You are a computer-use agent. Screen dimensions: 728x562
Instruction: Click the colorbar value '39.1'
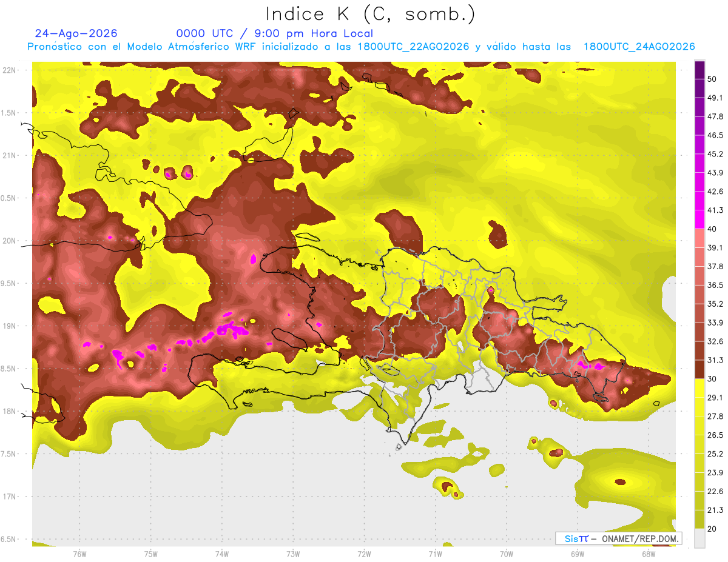[x=716, y=247]
